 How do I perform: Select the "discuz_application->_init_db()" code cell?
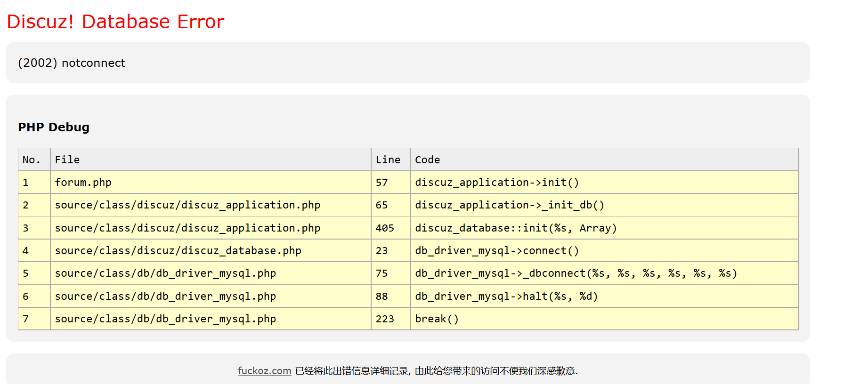pos(604,205)
